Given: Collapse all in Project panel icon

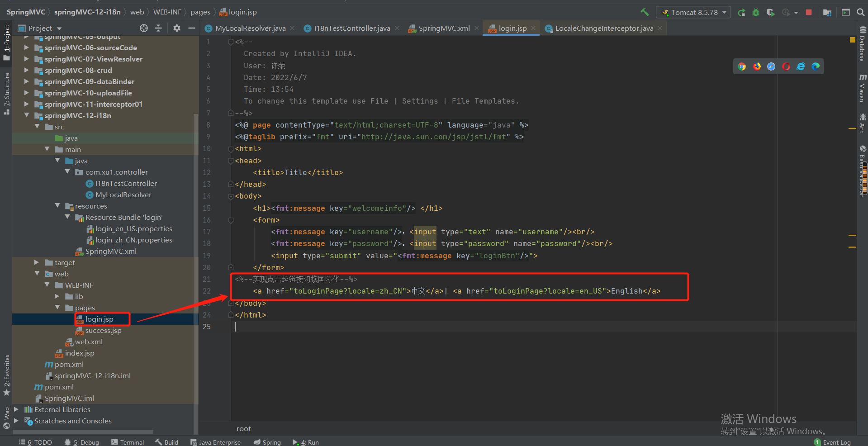Looking at the screenshot, I should click(x=158, y=28).
